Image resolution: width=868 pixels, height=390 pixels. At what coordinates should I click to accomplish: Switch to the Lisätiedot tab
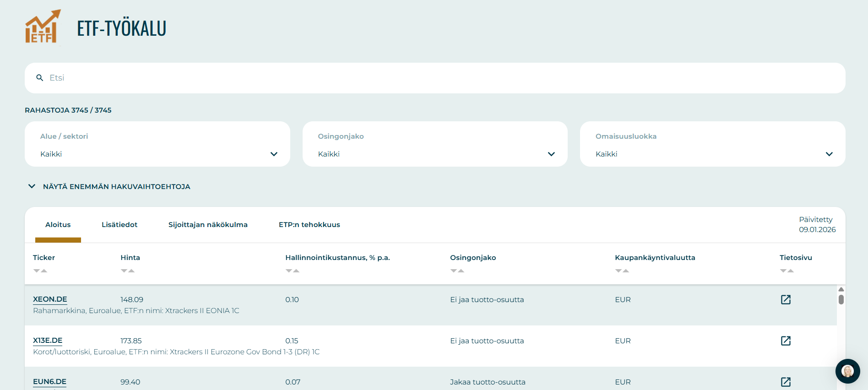(119, 225)
